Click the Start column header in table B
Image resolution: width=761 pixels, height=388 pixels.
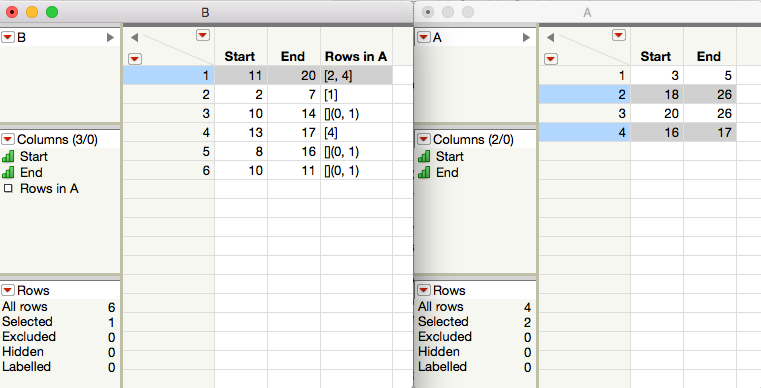click(240, 56)
